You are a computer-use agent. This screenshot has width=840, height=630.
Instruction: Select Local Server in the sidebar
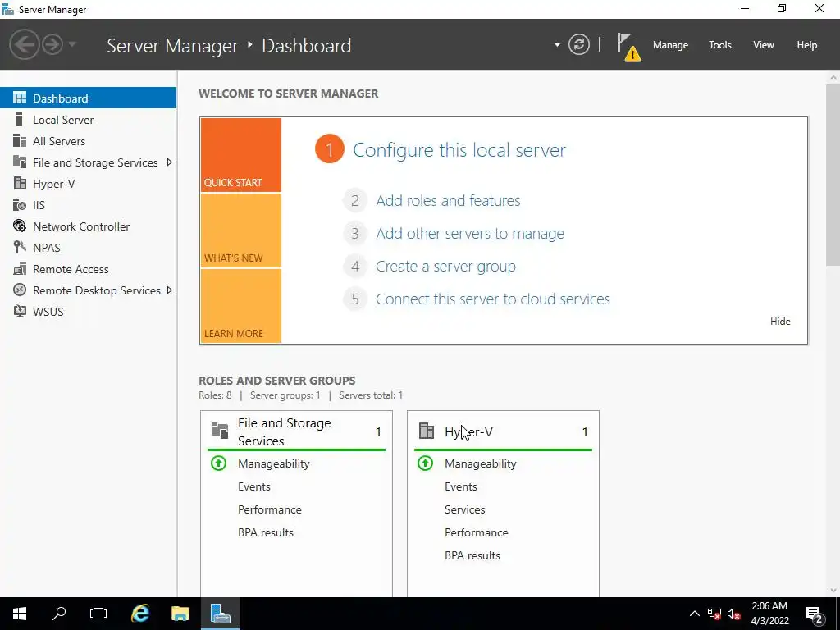pos(63,120)
